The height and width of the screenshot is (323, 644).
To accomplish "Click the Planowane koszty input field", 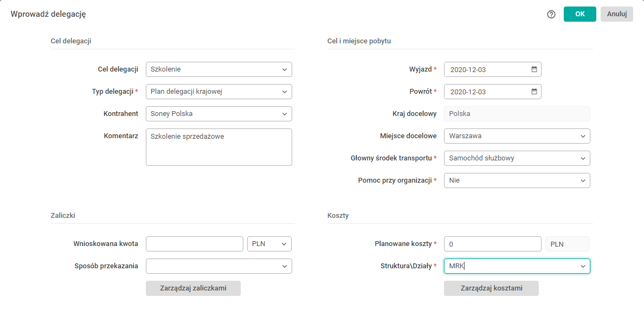I will (492, 244).
